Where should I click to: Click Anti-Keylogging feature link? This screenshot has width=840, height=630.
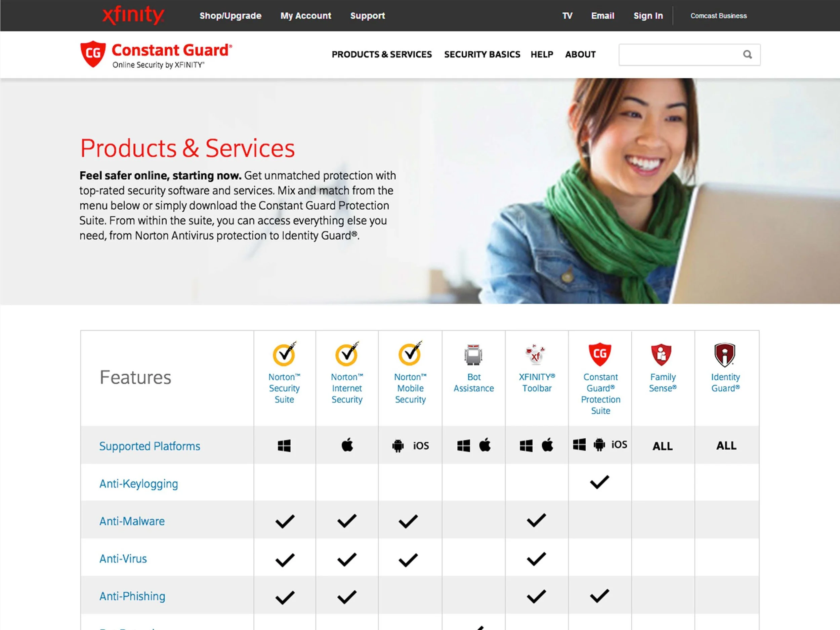coord(139,484)
